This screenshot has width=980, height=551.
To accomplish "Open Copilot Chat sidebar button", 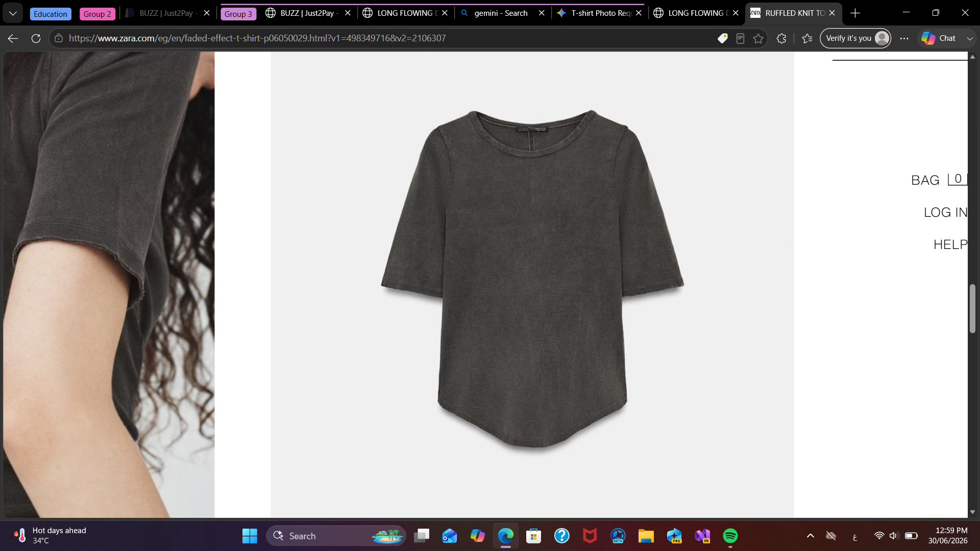I will pos(939,38).
